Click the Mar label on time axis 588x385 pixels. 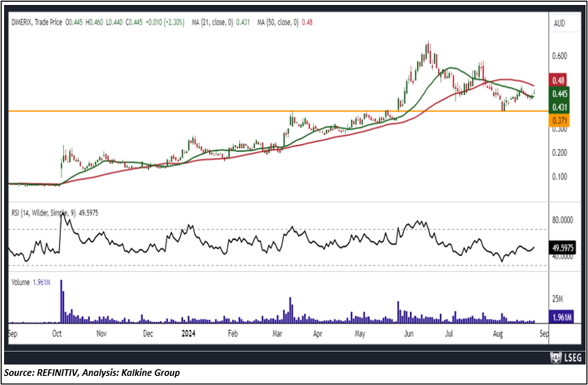click(x=277, y=333)
